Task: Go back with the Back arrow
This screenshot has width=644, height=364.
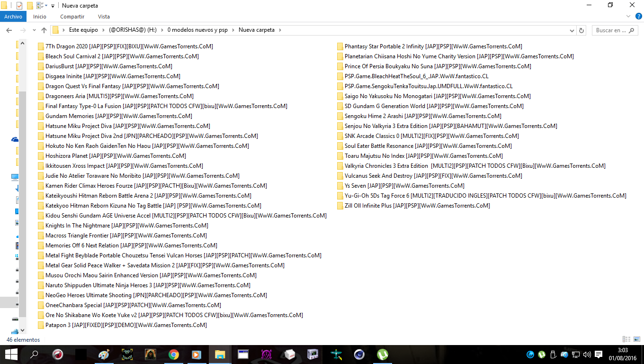Action: (x=9, y=30)
